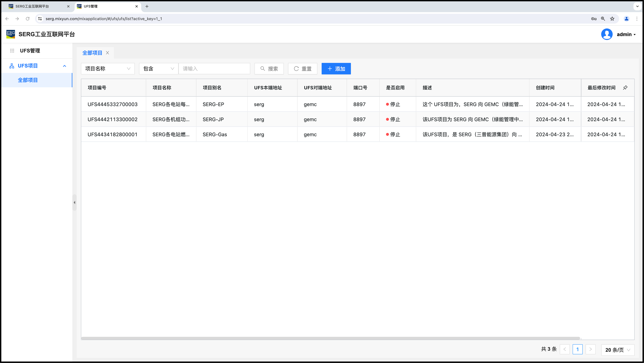Image resolution: width=644 pixels, height=363 pixels.
Task: Click the 添加 button
Action: (x=336, y=69)
